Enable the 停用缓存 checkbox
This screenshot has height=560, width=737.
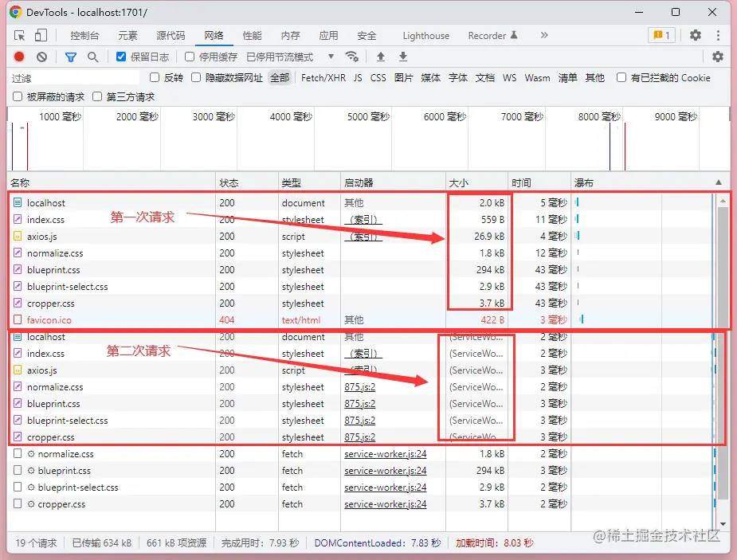(x=190, y=57)
